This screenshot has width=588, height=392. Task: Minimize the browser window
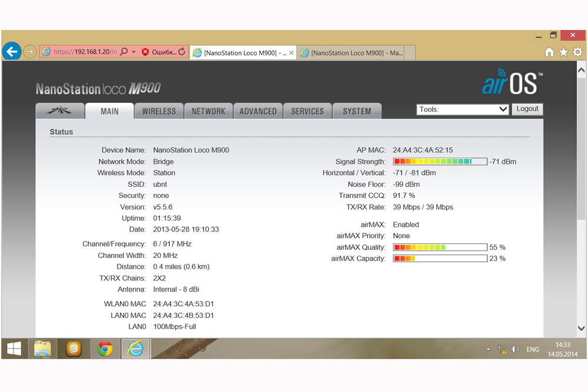click(x=539, y=36)
